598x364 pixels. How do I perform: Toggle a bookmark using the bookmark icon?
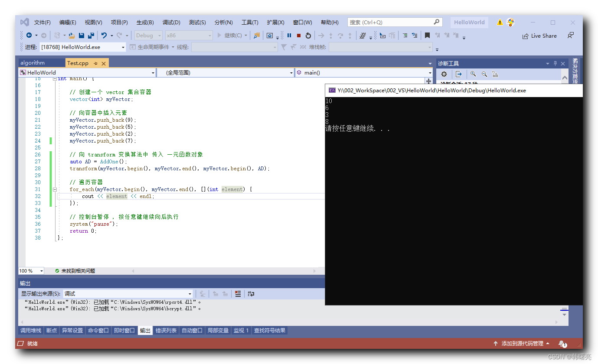[x=427, y=35]
